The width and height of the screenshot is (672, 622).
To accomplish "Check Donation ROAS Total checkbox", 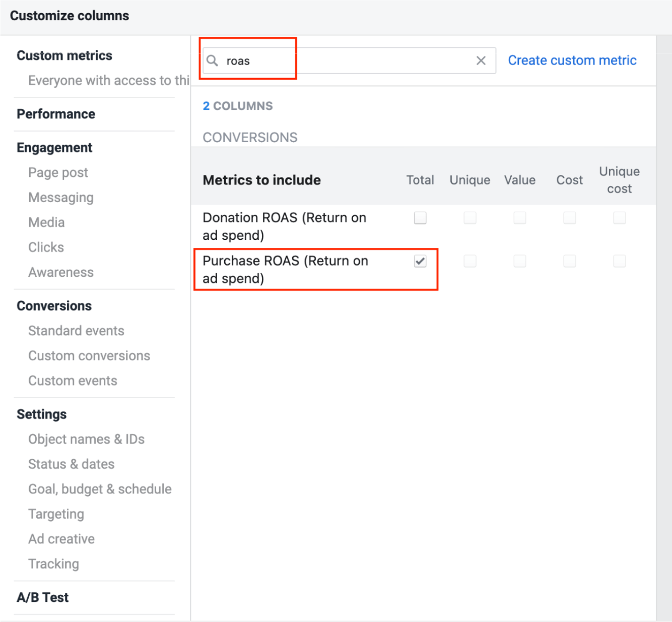I will click(x=420, y=218).
